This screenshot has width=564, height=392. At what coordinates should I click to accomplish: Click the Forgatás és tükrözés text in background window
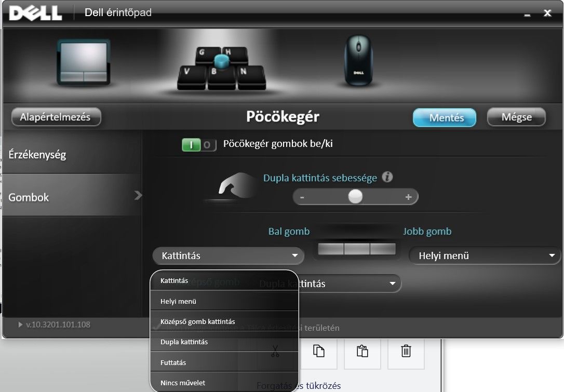pyautogui.click(x=299, y=386)
